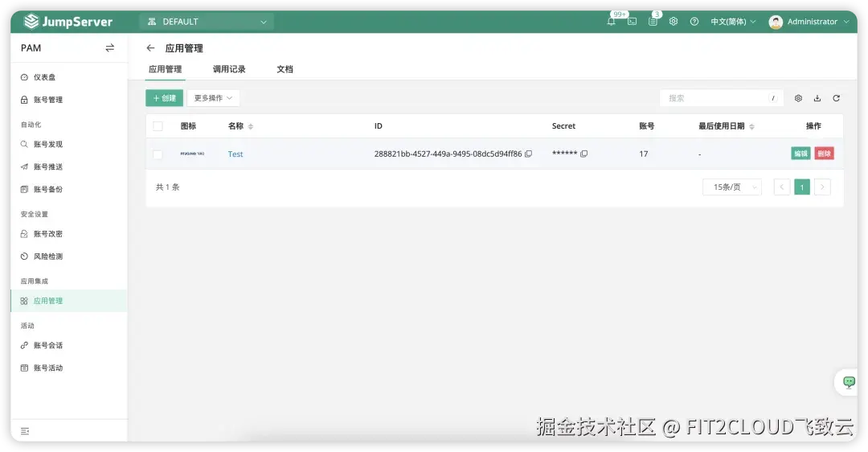Image resolution: width=868 pixels, height=452 pixels.
Task: Click the green 编辑 button for Test
Action: pos(800,154)
